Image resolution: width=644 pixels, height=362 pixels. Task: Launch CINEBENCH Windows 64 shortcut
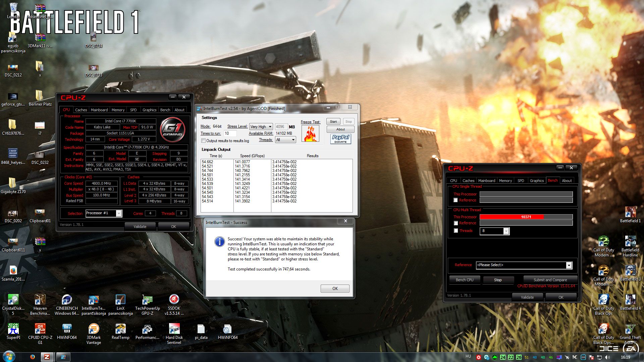[67, 300]
